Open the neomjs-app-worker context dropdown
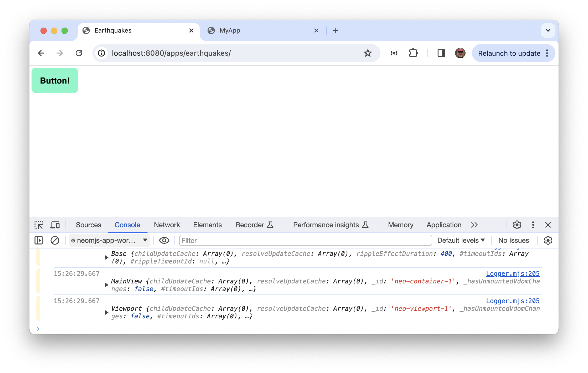The width and height of the screenshot is (588, 373). pyautogui.click(x=109, y=240)
